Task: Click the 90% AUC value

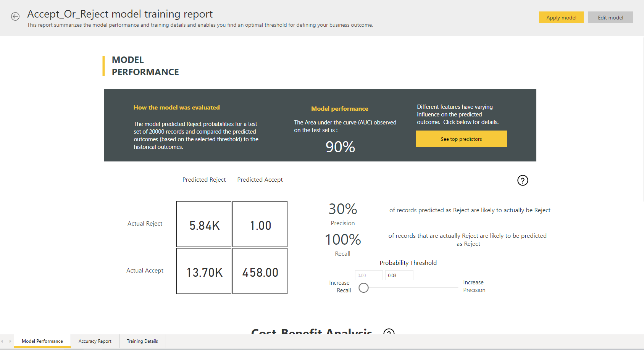Action: pos(340,147)
